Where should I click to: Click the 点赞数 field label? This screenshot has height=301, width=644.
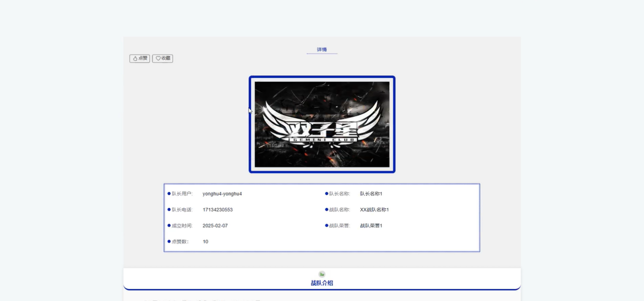tap(180, 242)
